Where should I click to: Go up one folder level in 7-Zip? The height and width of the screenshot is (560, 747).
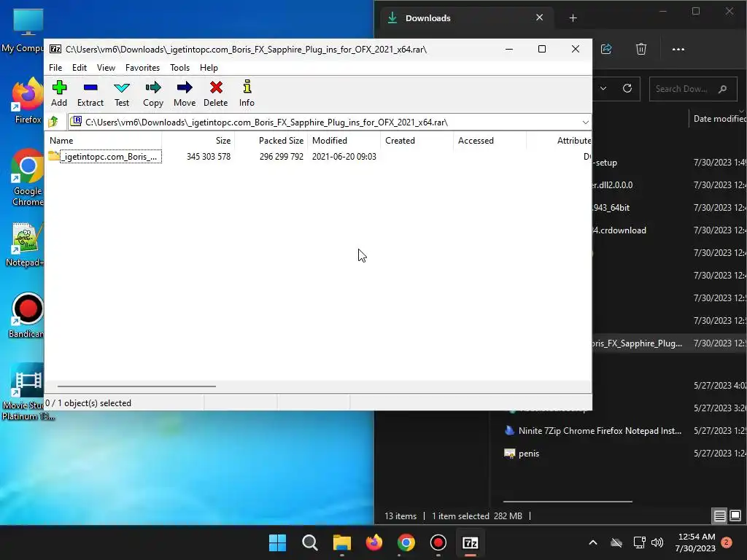[x=53, y=122]
